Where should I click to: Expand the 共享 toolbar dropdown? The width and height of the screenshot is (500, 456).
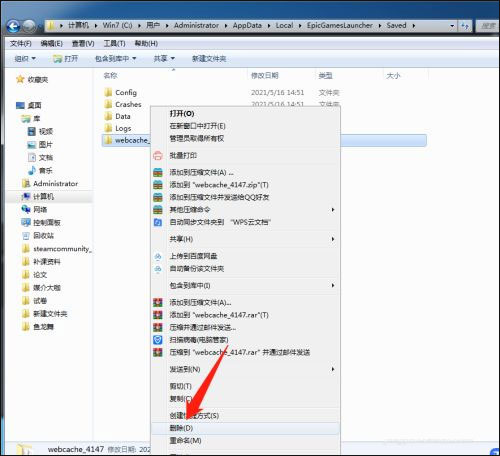pos(164,59)
